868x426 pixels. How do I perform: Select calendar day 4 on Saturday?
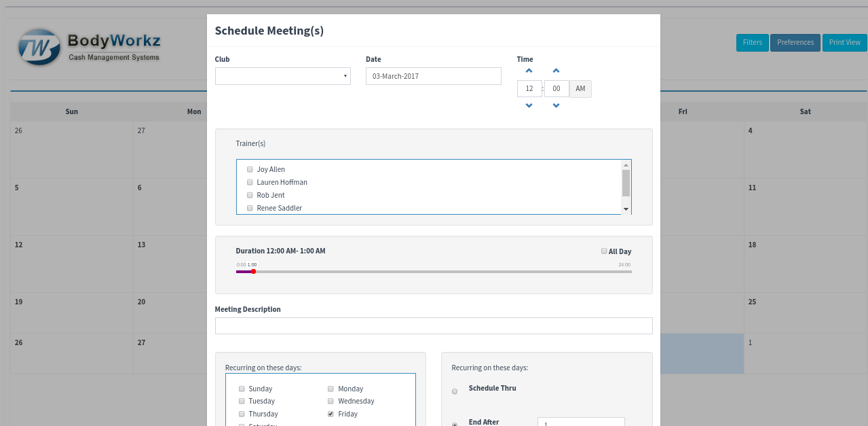pyautogui.click(x=806, y=150)
